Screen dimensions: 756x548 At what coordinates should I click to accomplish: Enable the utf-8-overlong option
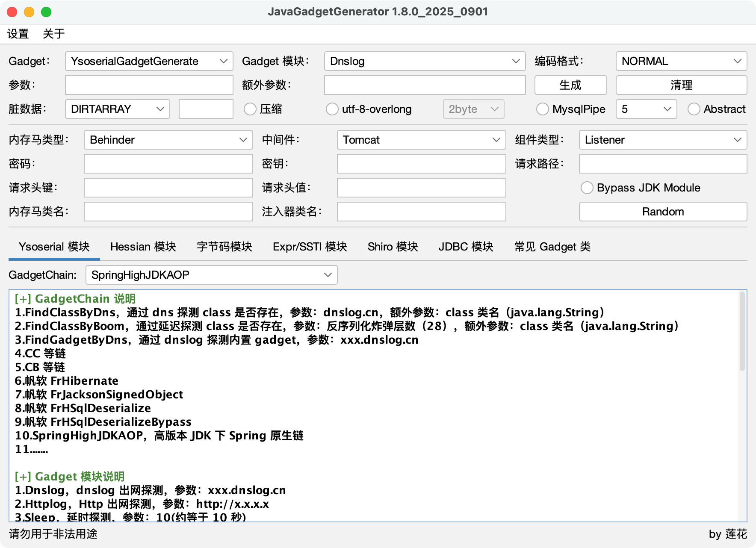pyautogui.click(x=332, y=109)
